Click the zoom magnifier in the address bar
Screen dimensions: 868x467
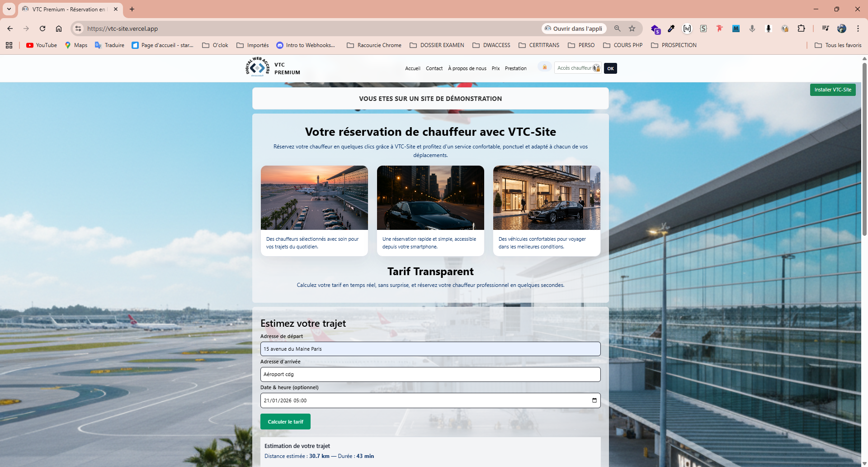[x=617, y=29]
